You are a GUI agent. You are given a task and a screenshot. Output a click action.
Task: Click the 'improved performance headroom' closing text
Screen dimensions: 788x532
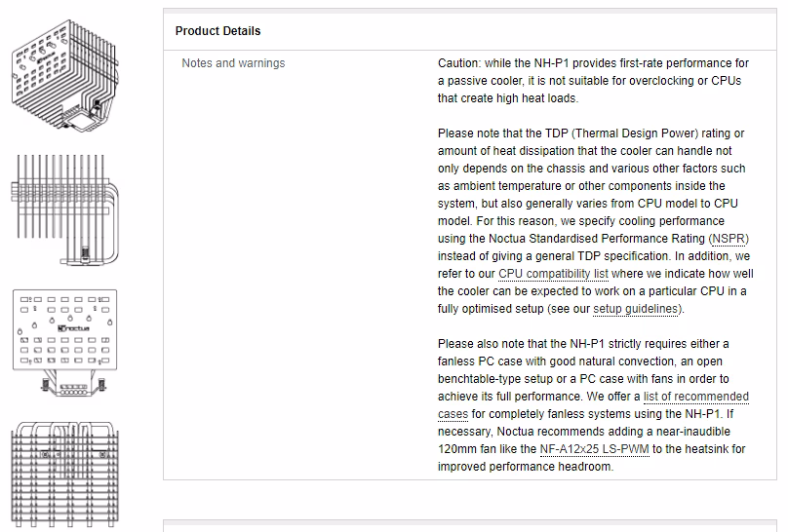[x=526, y=467]
